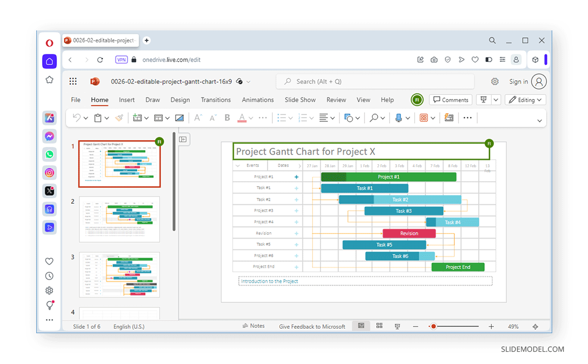588x364 pixels.
Task: Open numbering list dropdown arrow
Action: pyautogui.click(x=312, y=119)
